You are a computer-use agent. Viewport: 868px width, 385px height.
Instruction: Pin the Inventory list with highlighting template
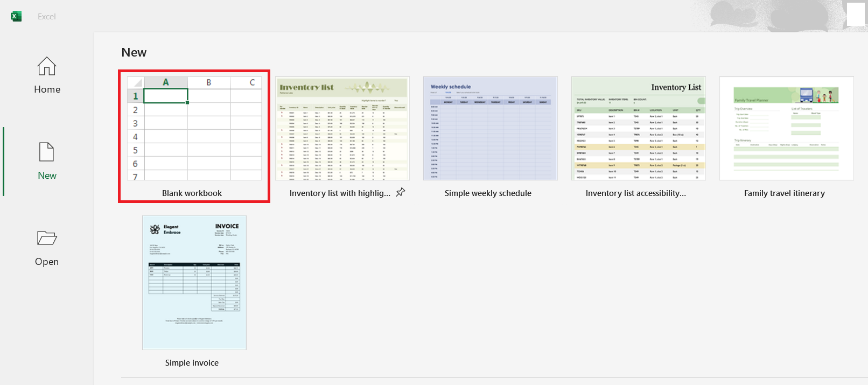click(400, 192)
